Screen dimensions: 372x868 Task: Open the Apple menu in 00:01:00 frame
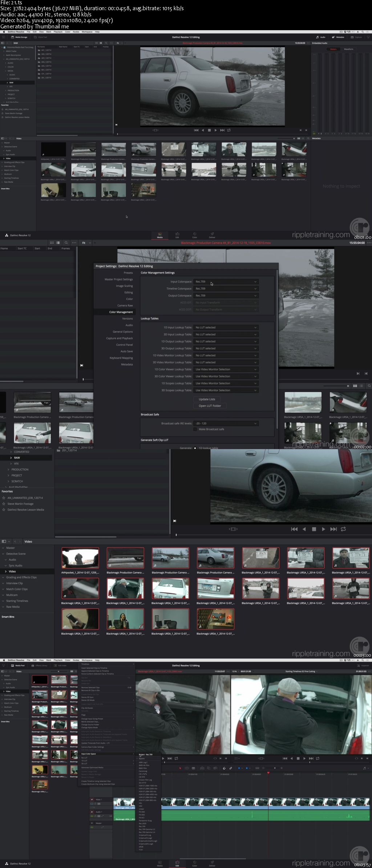click(4, 32)
